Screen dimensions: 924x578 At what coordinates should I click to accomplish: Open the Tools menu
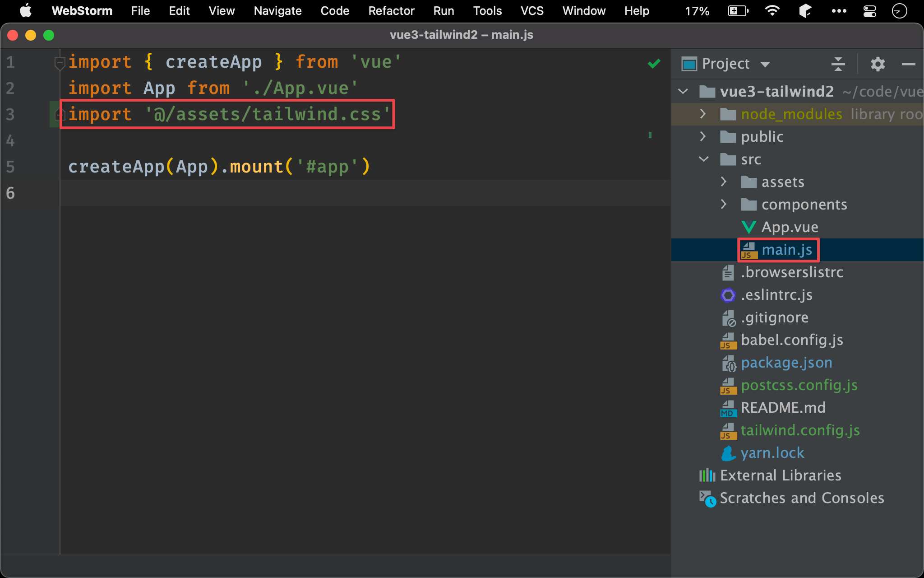pyautogui.click(x=487, y=11)
